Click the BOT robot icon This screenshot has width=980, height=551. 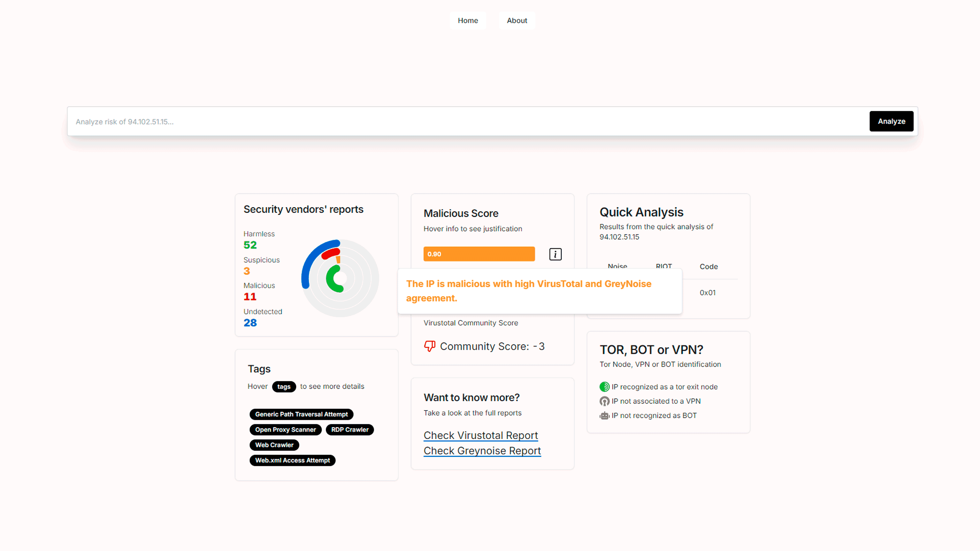point(604,416)
